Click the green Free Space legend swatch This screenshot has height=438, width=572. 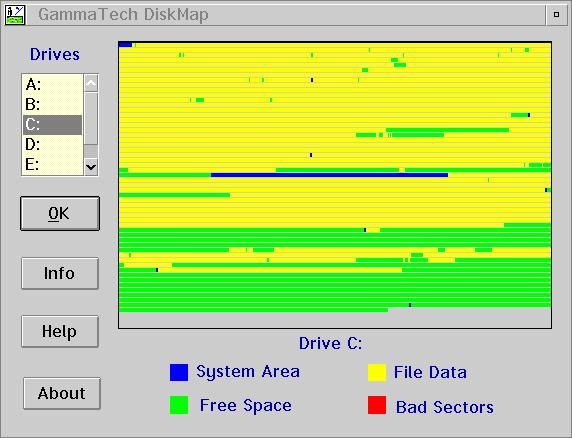(179, 405)
